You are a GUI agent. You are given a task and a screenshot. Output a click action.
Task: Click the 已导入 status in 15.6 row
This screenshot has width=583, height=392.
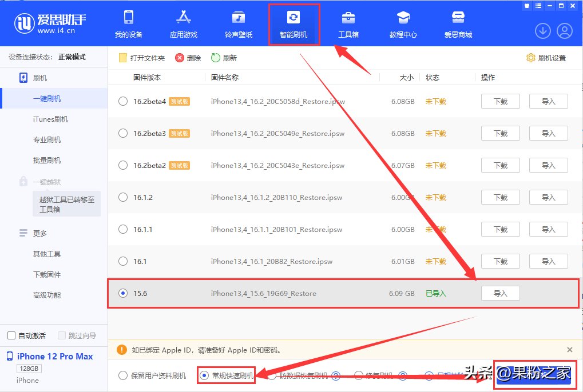[436, 293]
